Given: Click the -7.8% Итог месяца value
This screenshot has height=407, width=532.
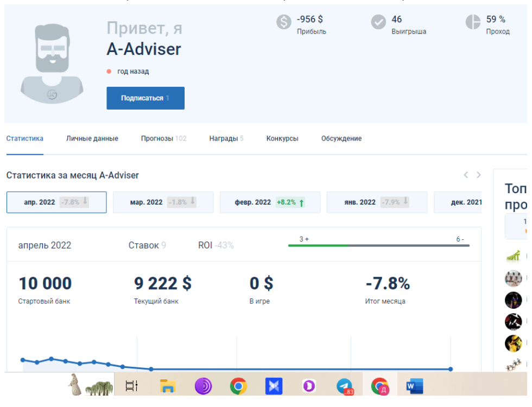Looking at the screenshot, I should [388, 283].
